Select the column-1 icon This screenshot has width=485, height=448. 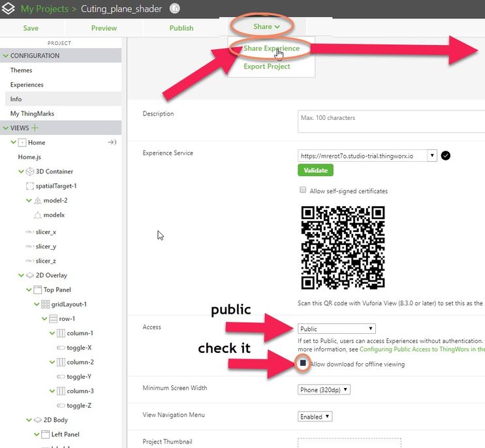(61, 333)
